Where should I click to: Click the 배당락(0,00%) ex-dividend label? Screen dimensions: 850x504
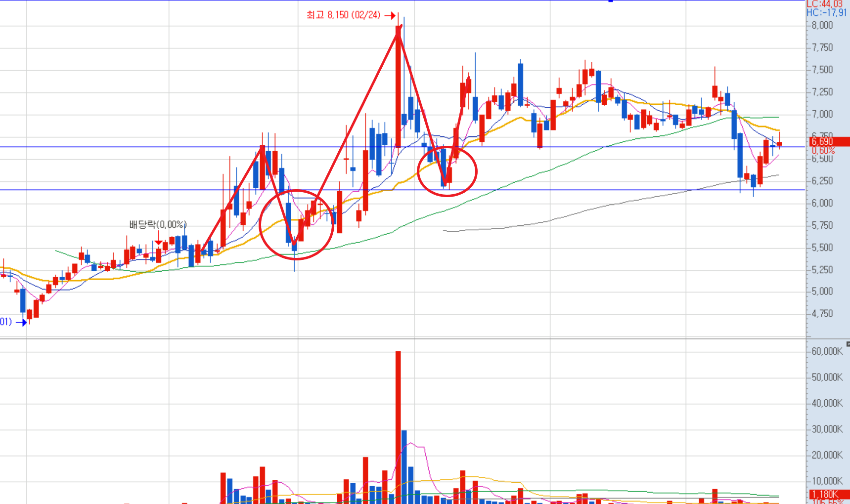click(158, 225)
